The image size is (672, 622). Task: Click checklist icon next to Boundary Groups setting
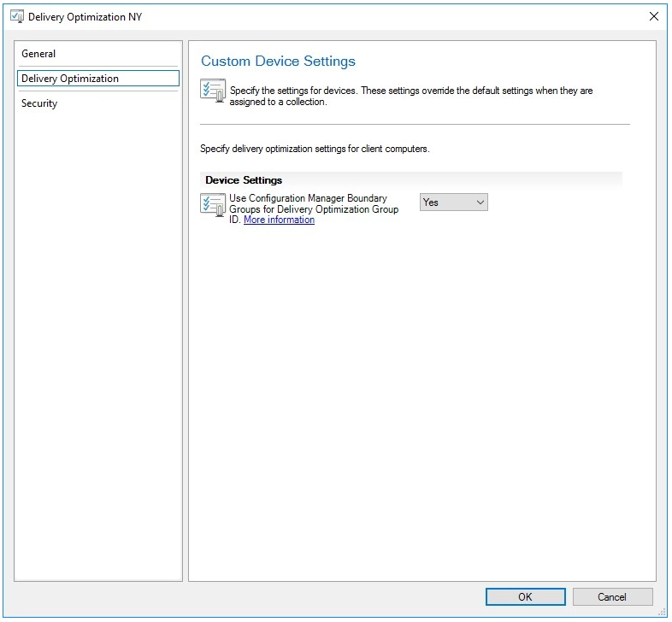tap(213, 204)
